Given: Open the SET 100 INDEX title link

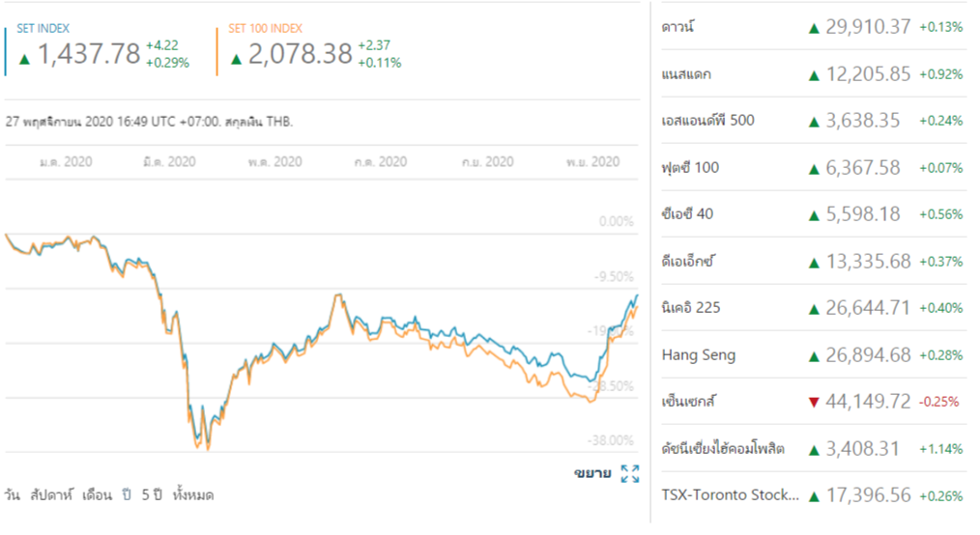Looking at the screenshot, I should point(266,29).
